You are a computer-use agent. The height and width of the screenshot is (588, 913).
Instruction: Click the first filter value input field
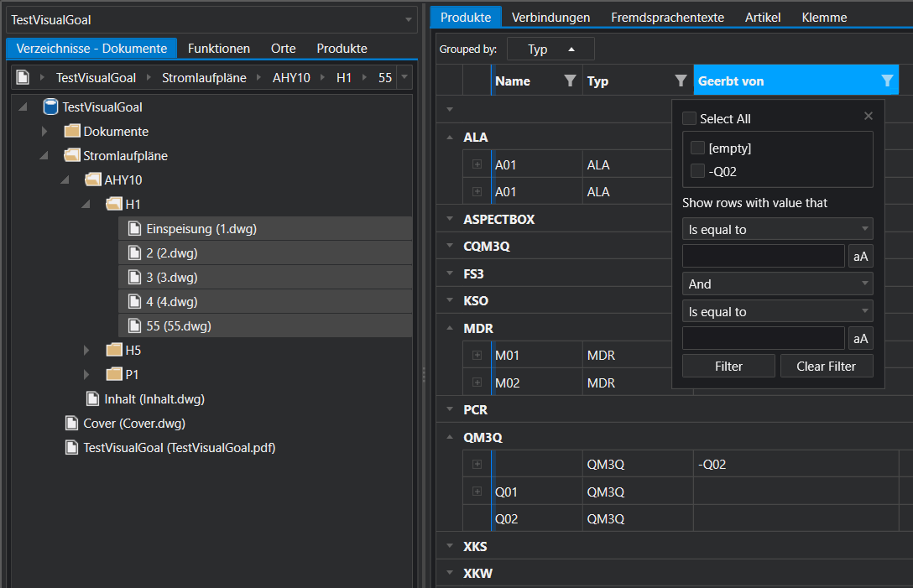(763, 257)
